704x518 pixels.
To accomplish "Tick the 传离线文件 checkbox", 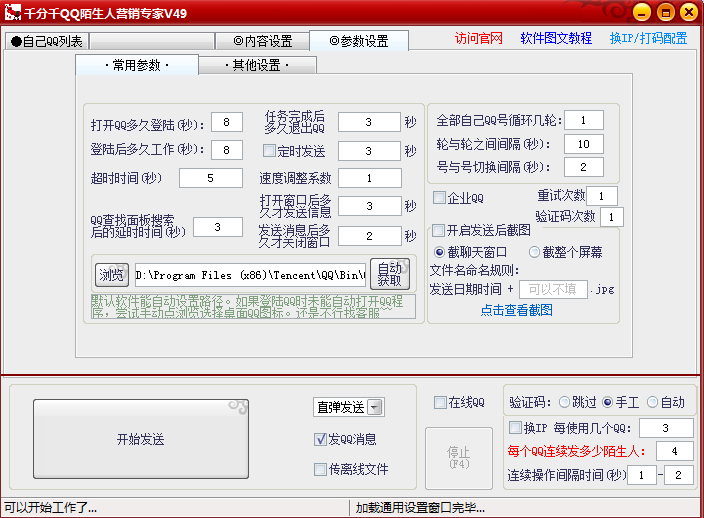I will click(320, 470).
